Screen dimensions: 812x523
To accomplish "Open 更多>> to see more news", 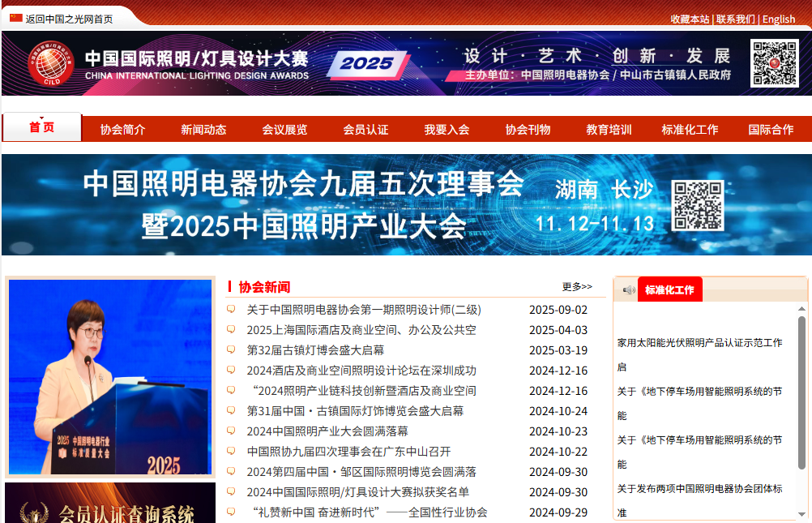I will click(x=576, y=286).
